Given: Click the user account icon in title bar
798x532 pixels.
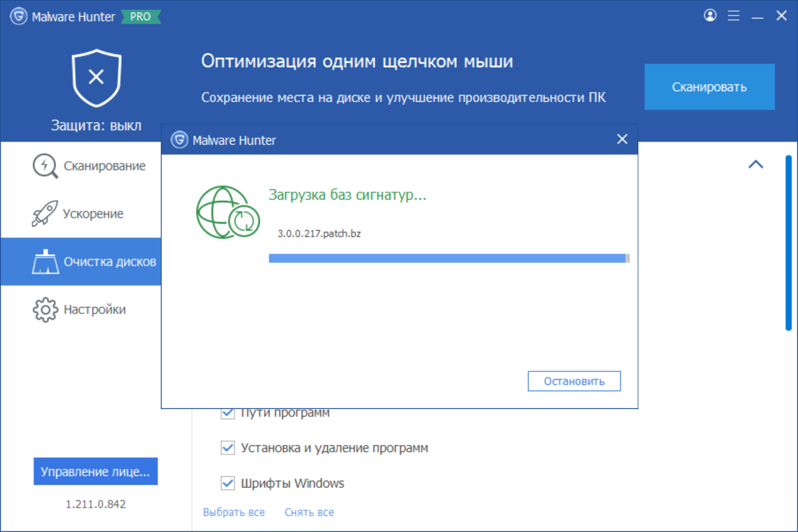Looking at the screenshot, I should (710, 15).
